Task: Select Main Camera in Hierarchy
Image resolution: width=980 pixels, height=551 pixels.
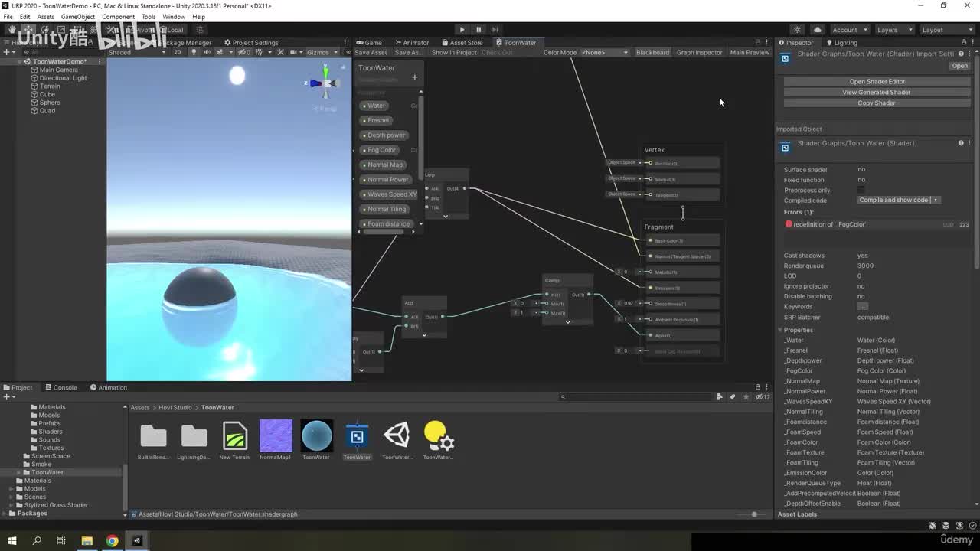Action: pyautogui.click(x=58, y=70)
